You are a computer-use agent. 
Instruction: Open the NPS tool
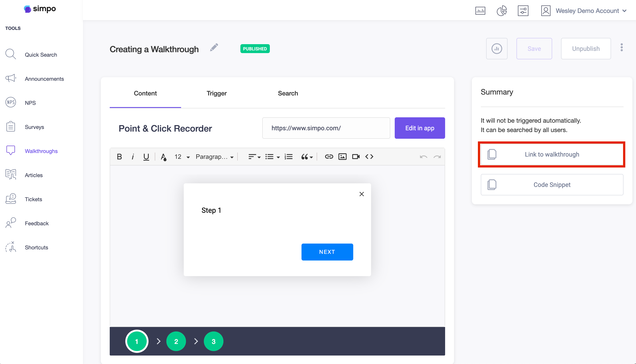coord(30,103)
